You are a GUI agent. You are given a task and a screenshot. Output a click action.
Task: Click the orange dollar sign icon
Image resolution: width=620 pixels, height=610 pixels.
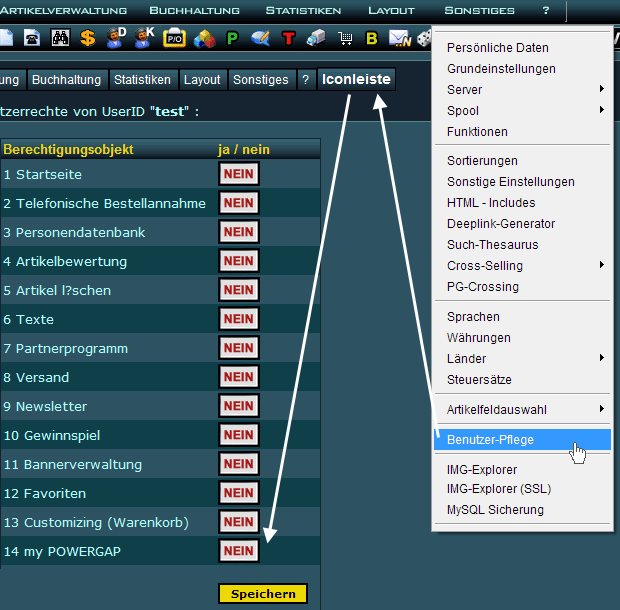tap(88, 38)
